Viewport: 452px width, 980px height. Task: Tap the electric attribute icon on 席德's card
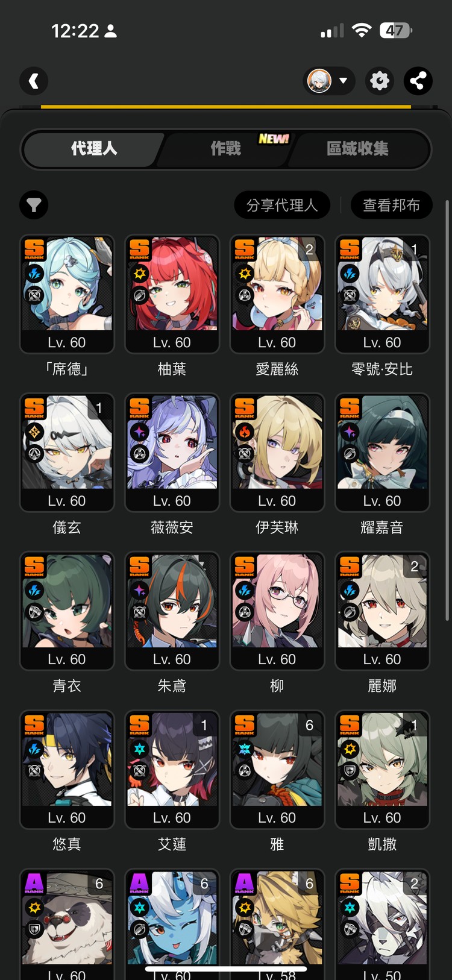pyautogui.click(x=34, y=274)
